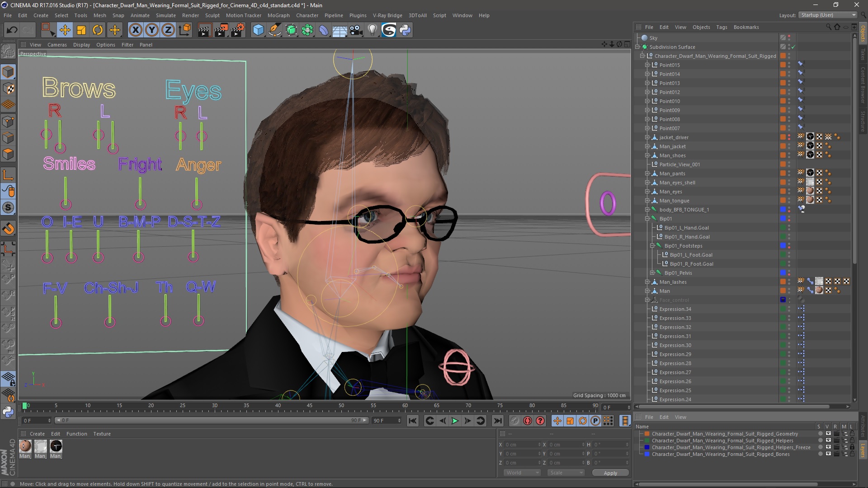Go to start of animation
The height and width of the screenshot is (488, 868).
(x=412, y=421)
